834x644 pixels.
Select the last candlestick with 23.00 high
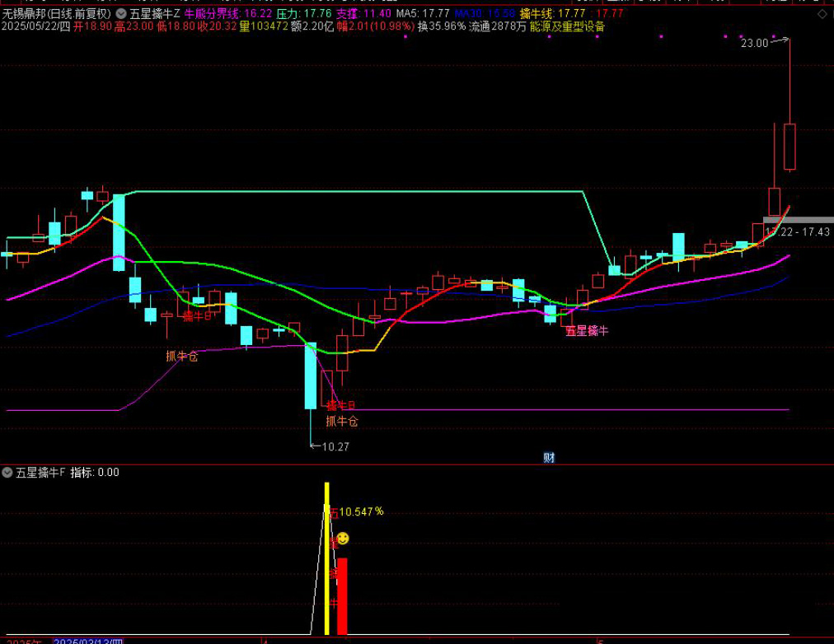(789, 147)
